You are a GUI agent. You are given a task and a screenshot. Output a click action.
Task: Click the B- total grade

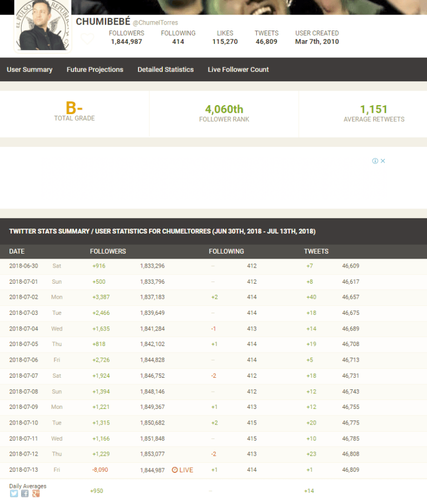click(x=75, y=108)
